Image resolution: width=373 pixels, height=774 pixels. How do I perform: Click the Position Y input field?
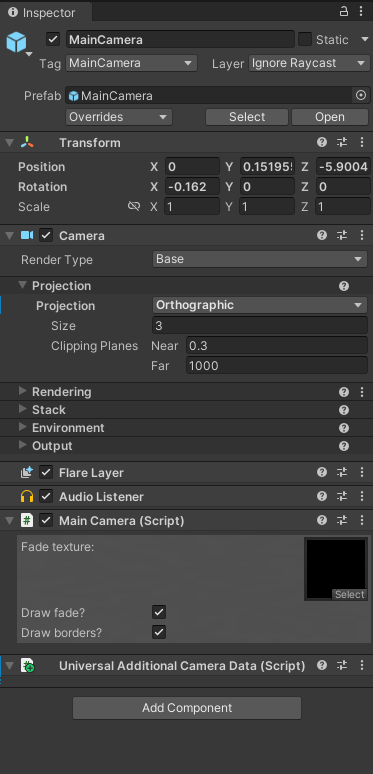tap(267, 167)
